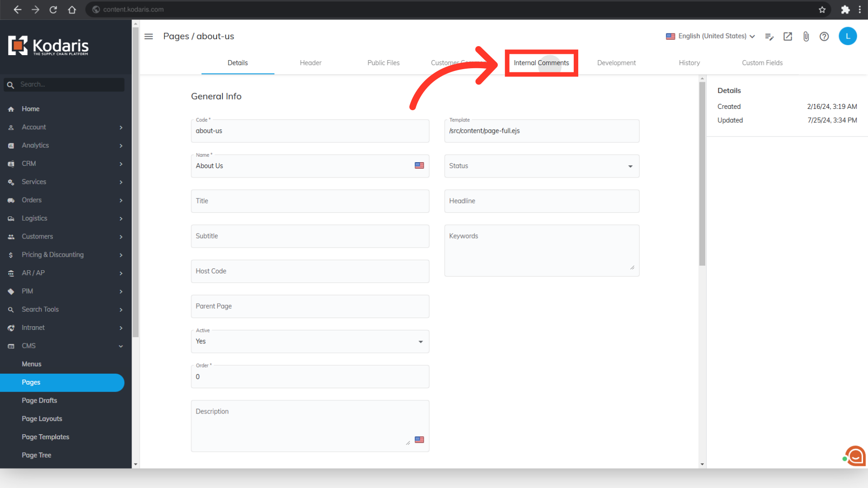Image resolution: width=868 pixels, height=488 pixels.
Task: Open the Status dropdown
Action: coord(542,166)
